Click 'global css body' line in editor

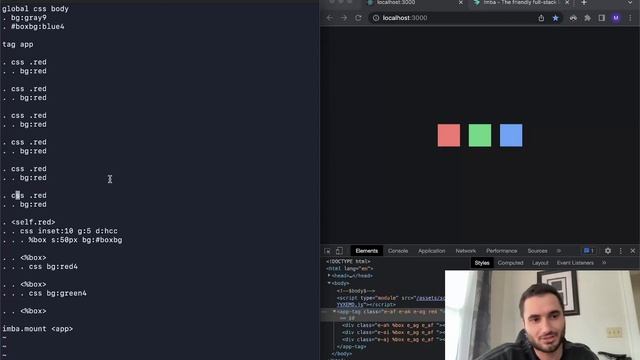point(35,9)
